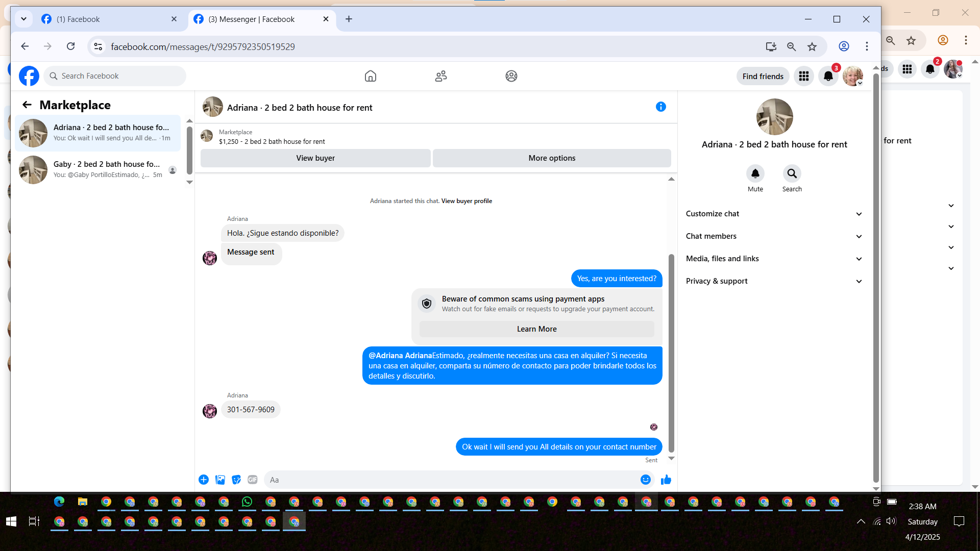Click the message input field
980x551 pixels.
point(451,480)
